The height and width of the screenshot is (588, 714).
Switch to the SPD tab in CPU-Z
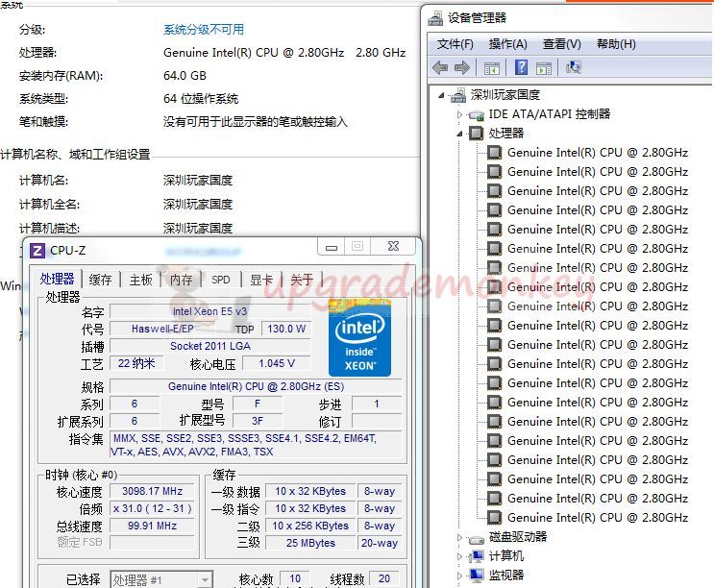tap(221, 280)
